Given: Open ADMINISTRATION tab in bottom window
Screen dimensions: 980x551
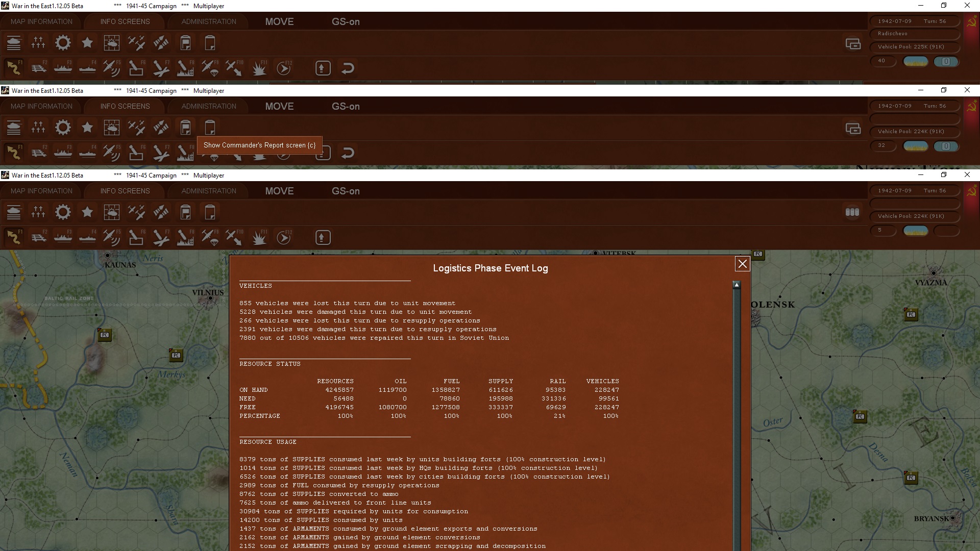Looking at the screenshot, I should [209, 191].
